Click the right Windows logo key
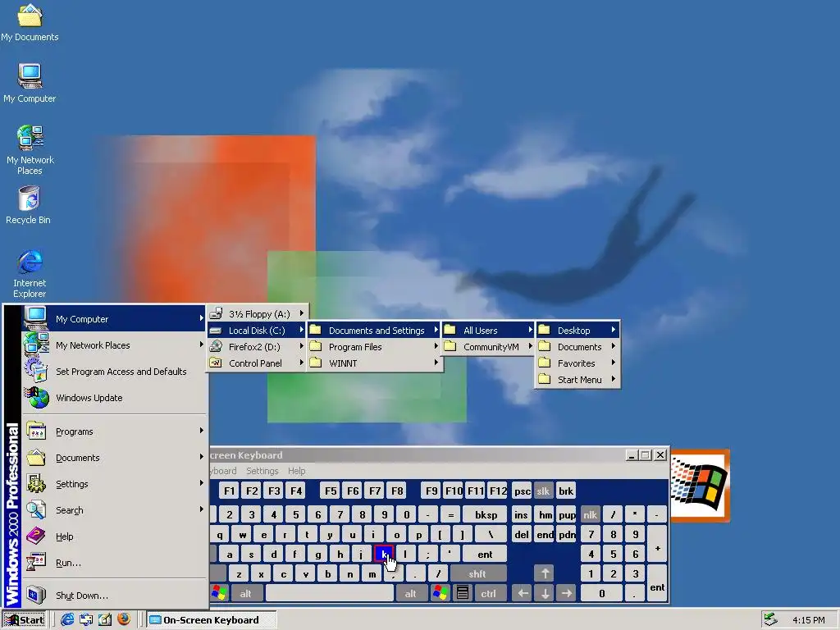 [x=440, y=594]
